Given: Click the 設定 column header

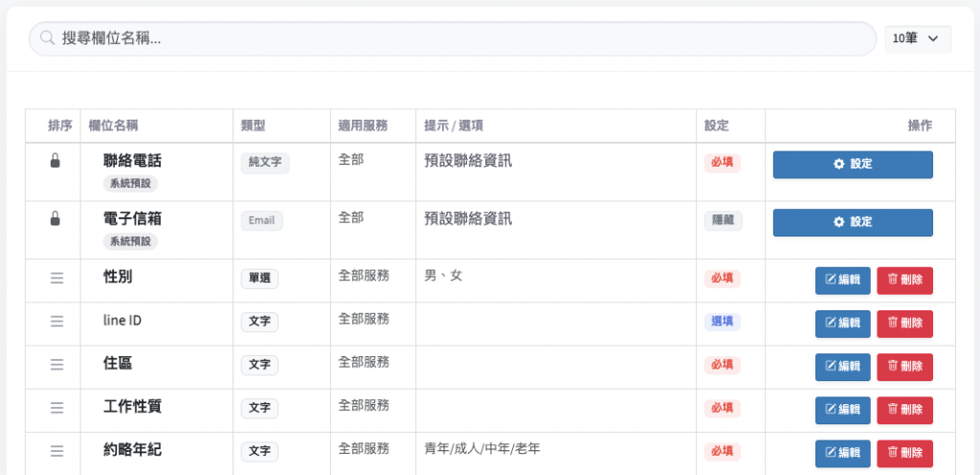Looking at the screenshot, I should [716, 125].
